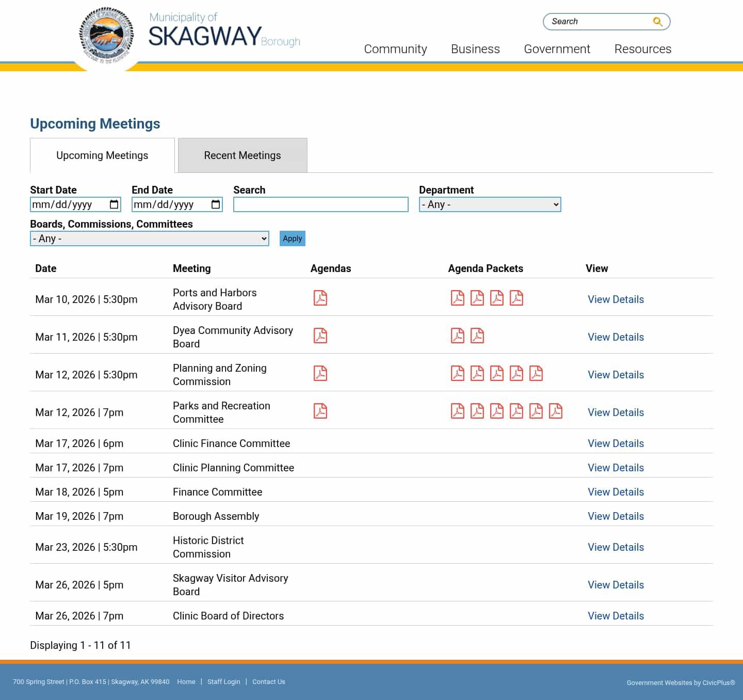The height and width of the screenshot is (700, 743).
Task: Open the Dyea Community Advisory Board agenda PDF
Action: click(320, 336)
